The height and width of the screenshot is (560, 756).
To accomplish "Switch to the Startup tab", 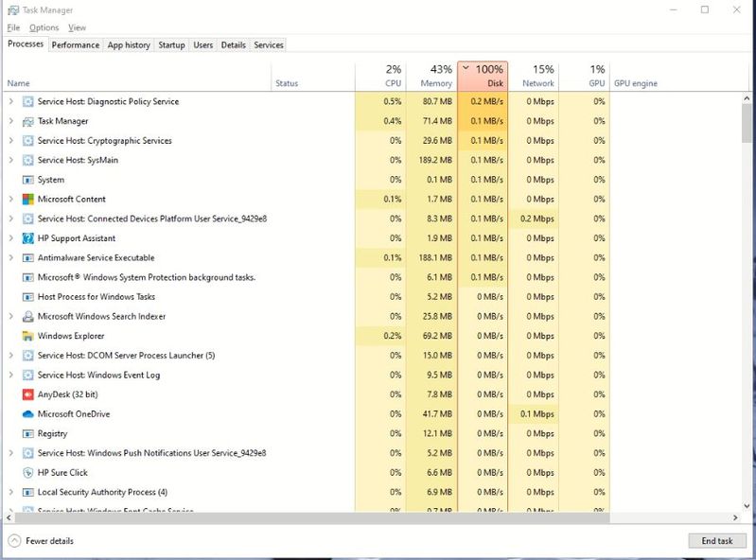I will 171,44.
